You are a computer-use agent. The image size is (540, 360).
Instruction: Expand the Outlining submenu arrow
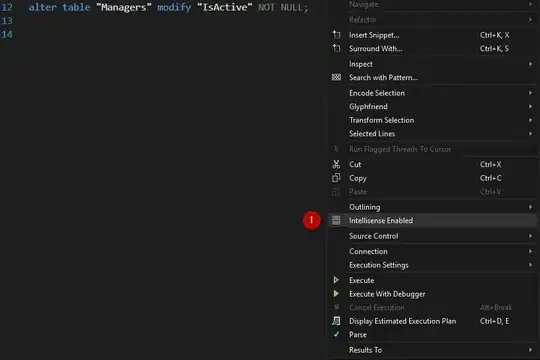530,207
